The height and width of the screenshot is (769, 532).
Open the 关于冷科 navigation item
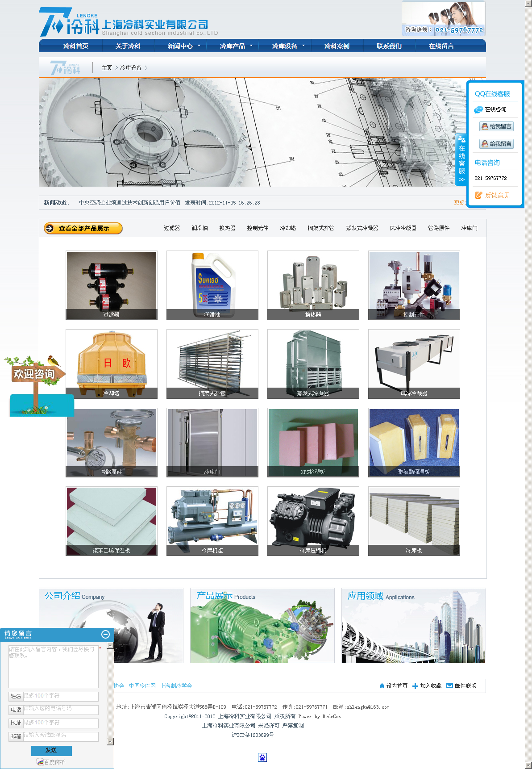[x=128, y=46]
